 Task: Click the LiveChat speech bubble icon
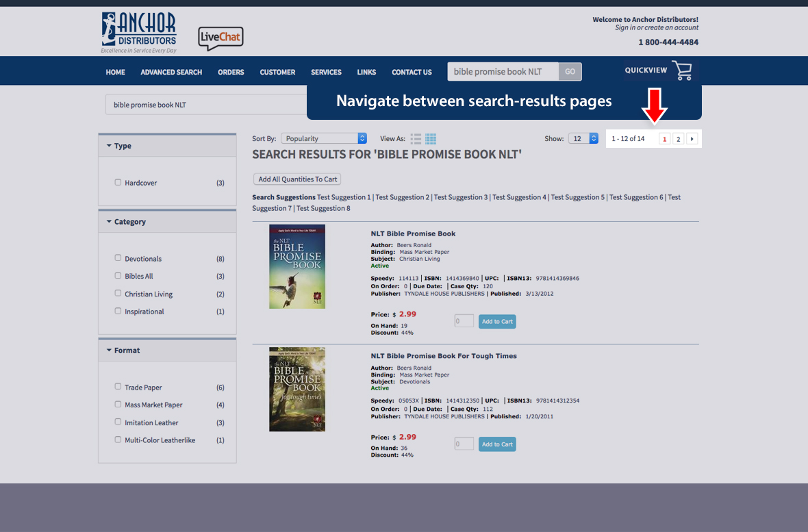tap(220, 38)
